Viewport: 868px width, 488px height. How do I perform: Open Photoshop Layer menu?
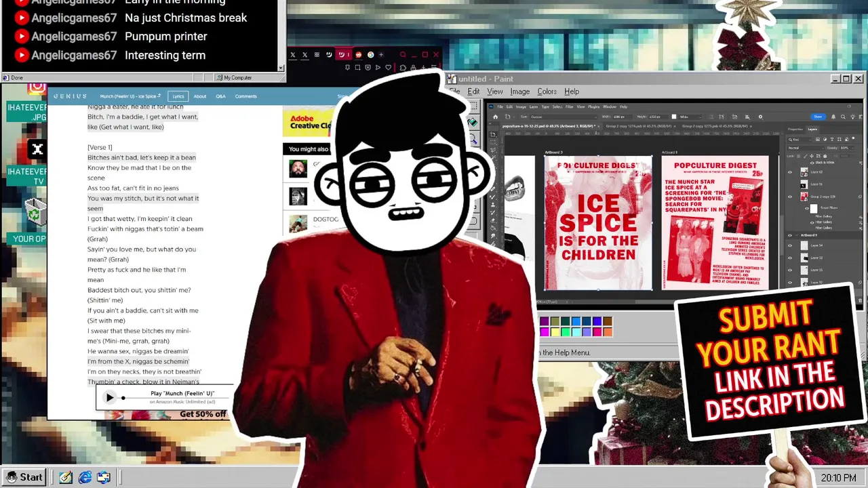(x=534, y=106)
